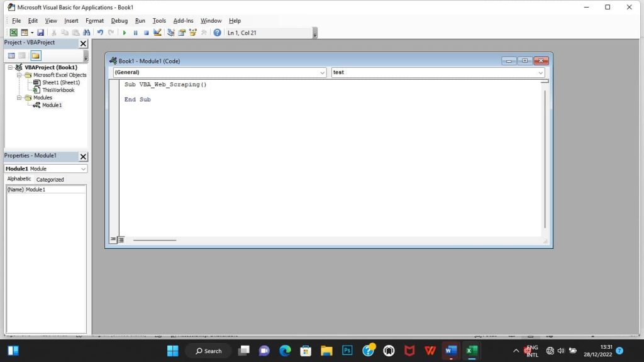Image resolution: width=644 pixels, height=362 pixels.
Task: Collapse the Microsoft Excel Objects folder
Action: point(19,75)
